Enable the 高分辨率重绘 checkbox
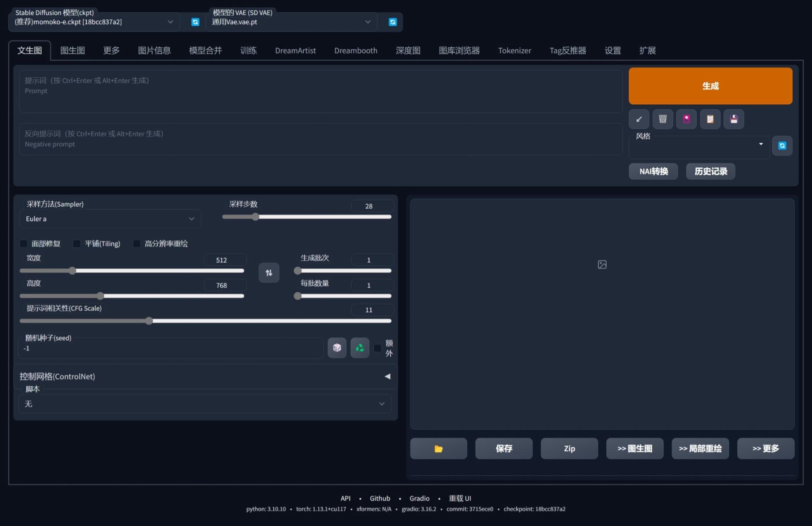The height and width of the screenshot is (526, 812). [137, 244]
